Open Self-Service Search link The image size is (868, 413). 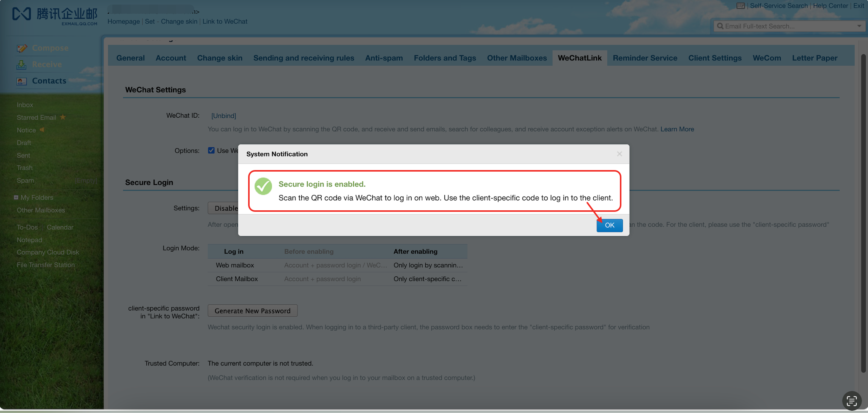pyautogui.click(x=778, y=6)
